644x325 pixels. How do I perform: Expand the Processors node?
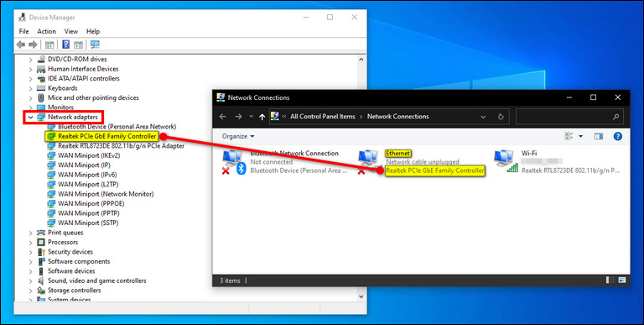(x=30, y=243)
